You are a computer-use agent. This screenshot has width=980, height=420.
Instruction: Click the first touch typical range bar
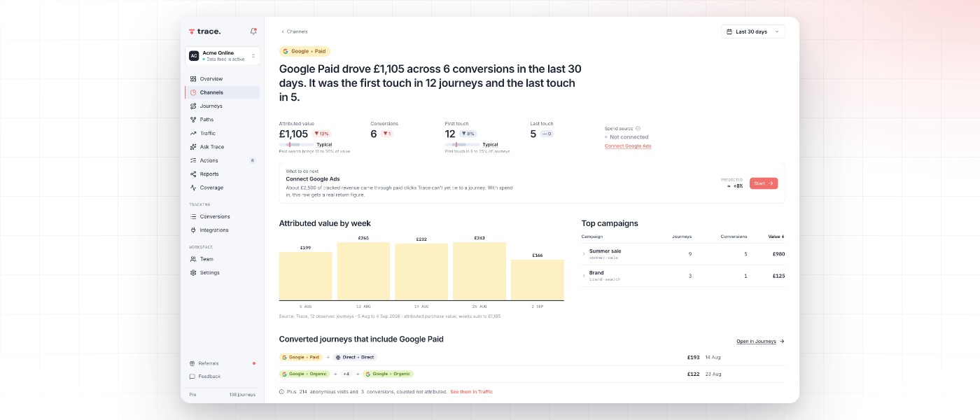462,145
